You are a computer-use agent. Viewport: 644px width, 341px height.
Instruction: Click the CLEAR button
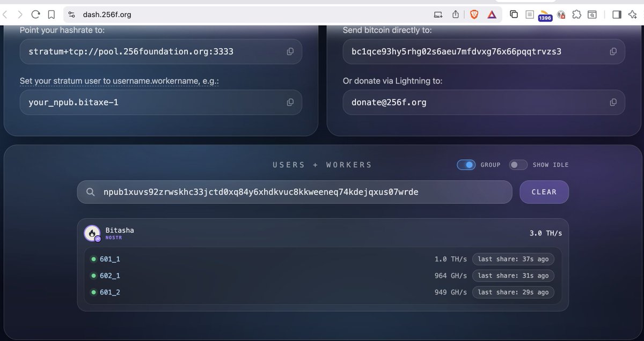pos(544,192)
